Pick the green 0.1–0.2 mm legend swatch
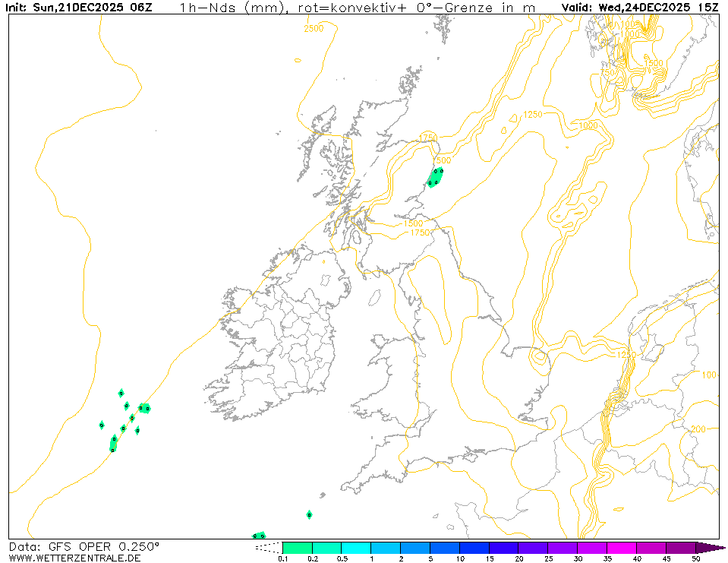The width and height of the screenshot is (728, 563). (297, 548)
